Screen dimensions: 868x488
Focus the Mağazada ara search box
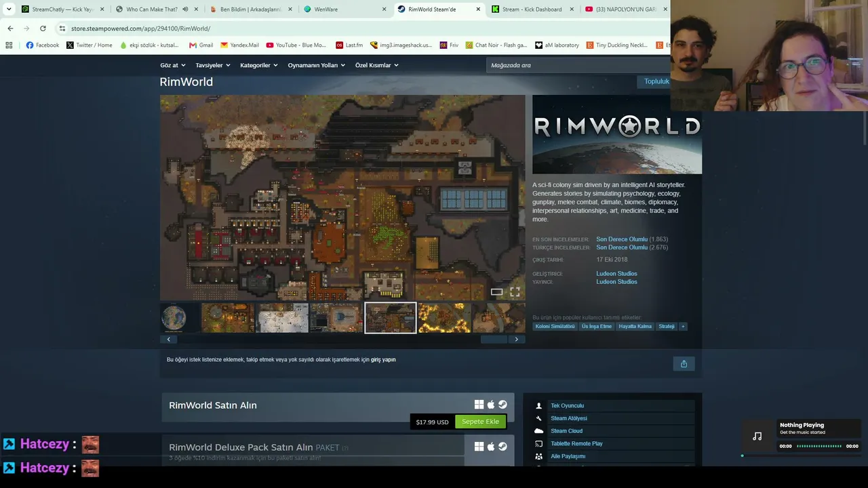[x=578, y=65]
